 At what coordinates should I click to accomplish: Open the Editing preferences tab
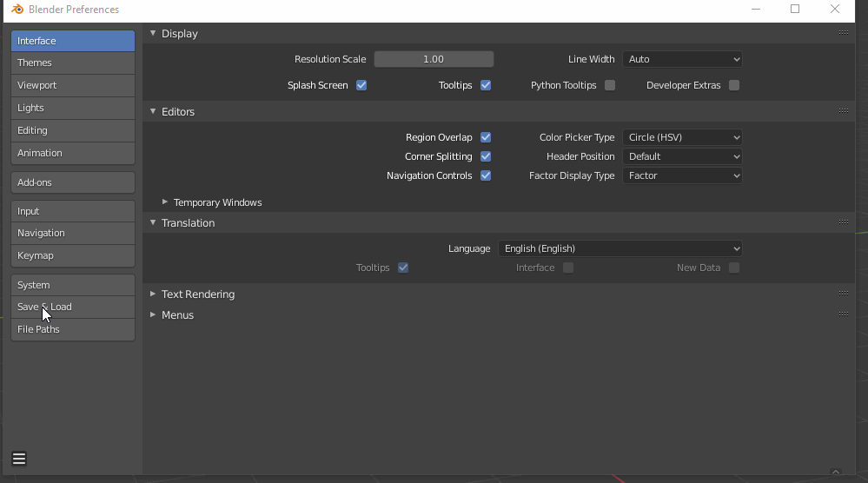pos(73,130)
